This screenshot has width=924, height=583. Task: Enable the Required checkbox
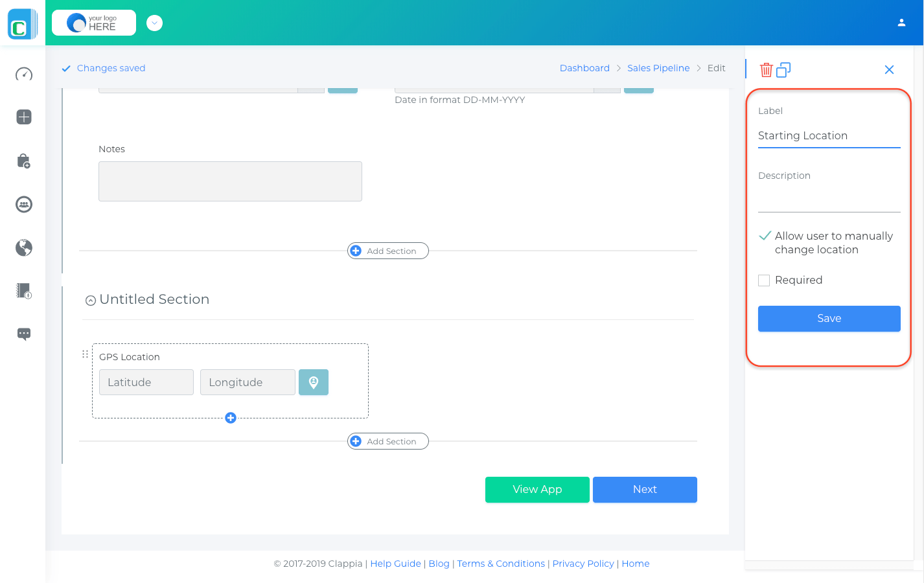(765, 280)
